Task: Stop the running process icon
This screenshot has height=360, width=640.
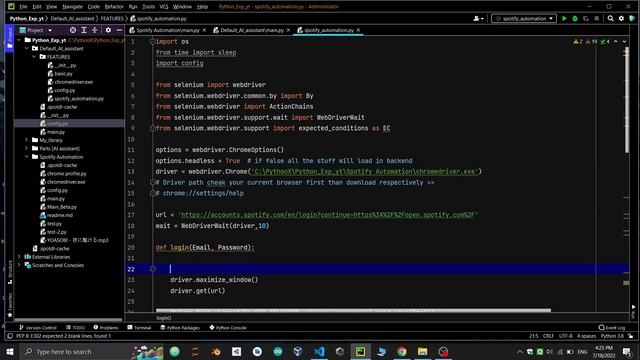Action: (x=596, y=18)
